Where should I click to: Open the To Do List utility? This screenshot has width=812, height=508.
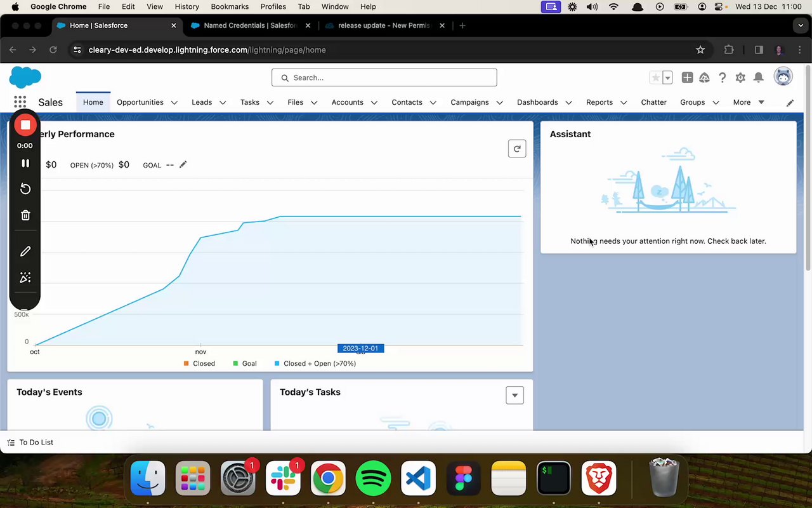30,442
